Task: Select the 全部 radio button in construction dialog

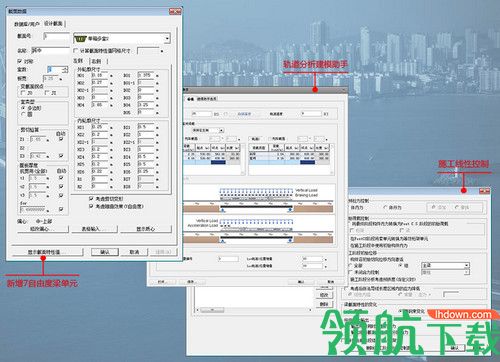Action: click(x=350, y=266)
